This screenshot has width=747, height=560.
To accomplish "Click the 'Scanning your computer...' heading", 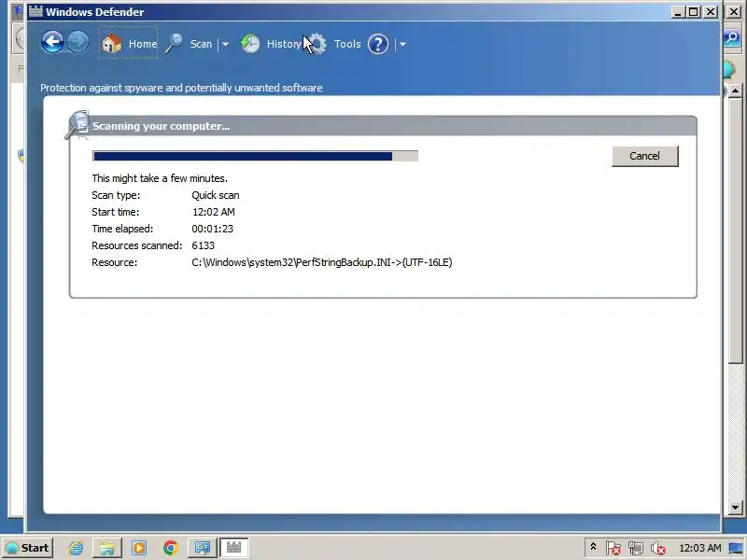I will point(161,126).
